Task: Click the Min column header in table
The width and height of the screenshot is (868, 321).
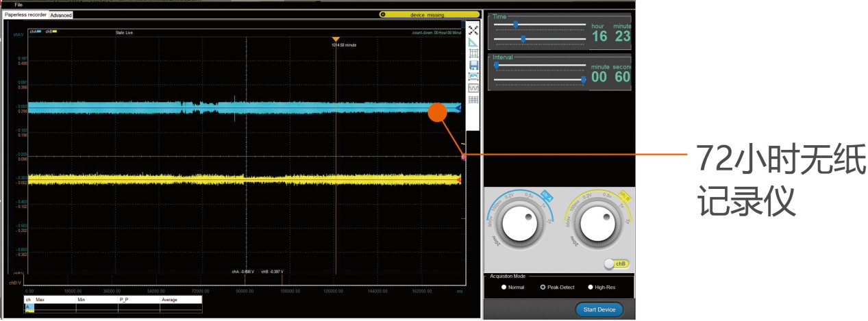Action: 97,300
